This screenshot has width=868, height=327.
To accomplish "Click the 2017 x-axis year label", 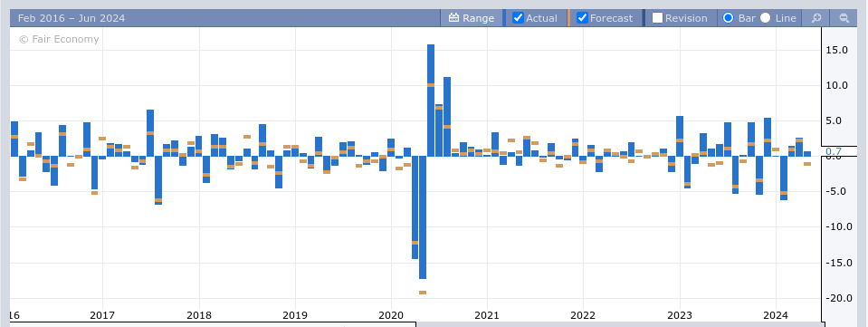I will (x=102, y=315).
